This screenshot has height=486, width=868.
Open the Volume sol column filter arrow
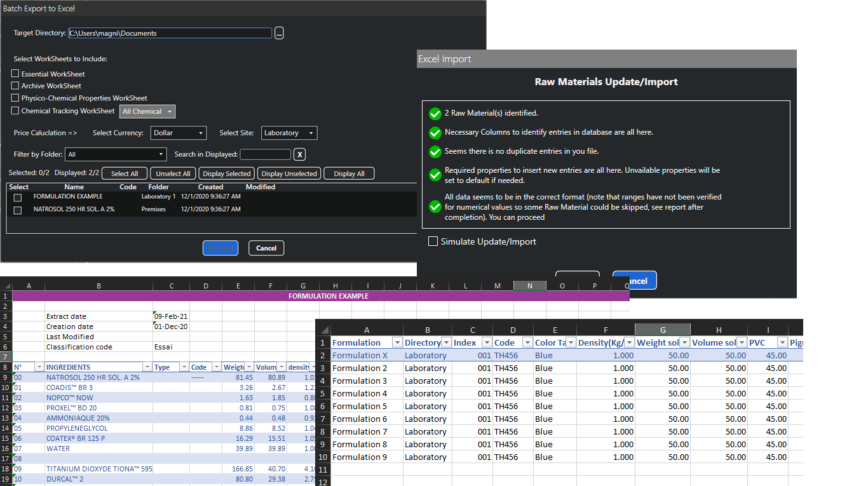point(742,343)
